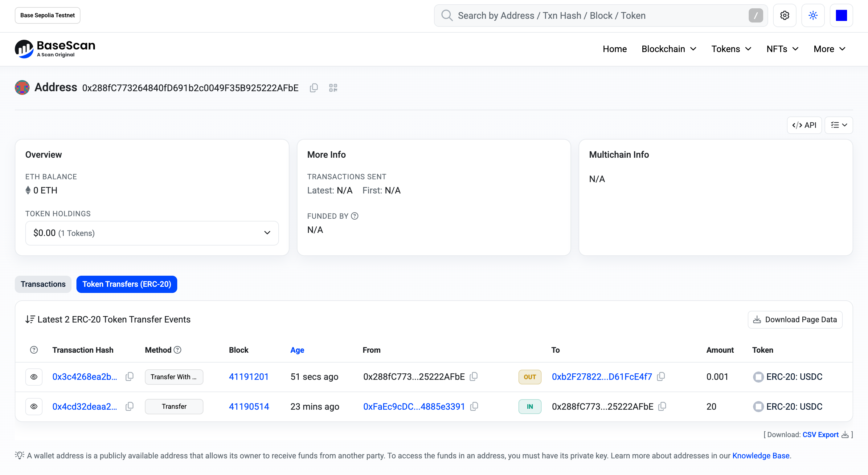Viewport: 868px width, 475px height.
Task: Click the Transfer With ... method badge
Action: pyautogui.click(x=174, y=377)
